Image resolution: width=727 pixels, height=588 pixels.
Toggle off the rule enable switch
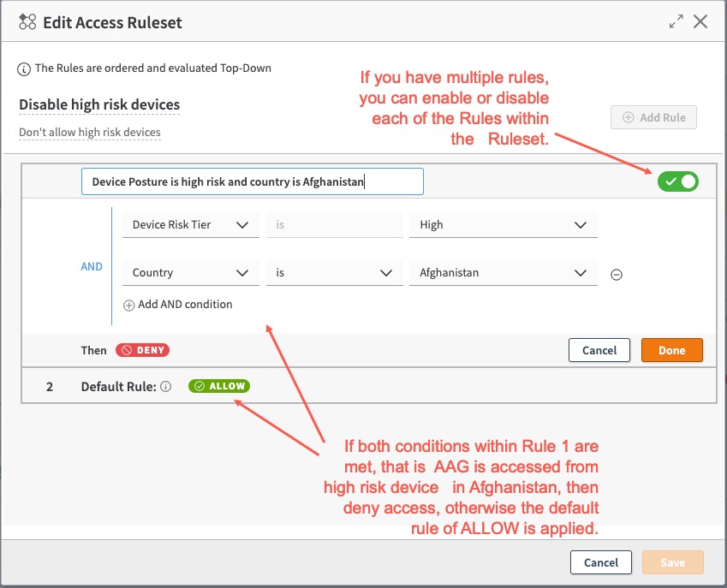coord(678,181)
